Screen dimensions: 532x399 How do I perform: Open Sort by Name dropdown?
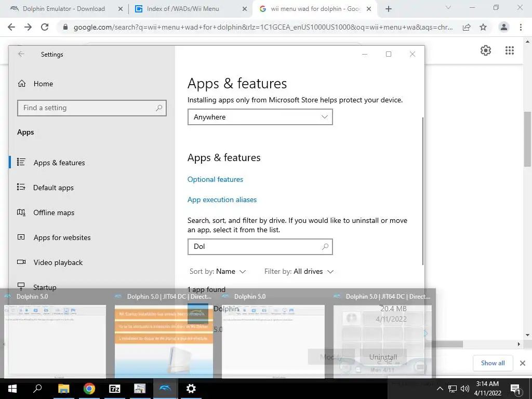[218, 271]
